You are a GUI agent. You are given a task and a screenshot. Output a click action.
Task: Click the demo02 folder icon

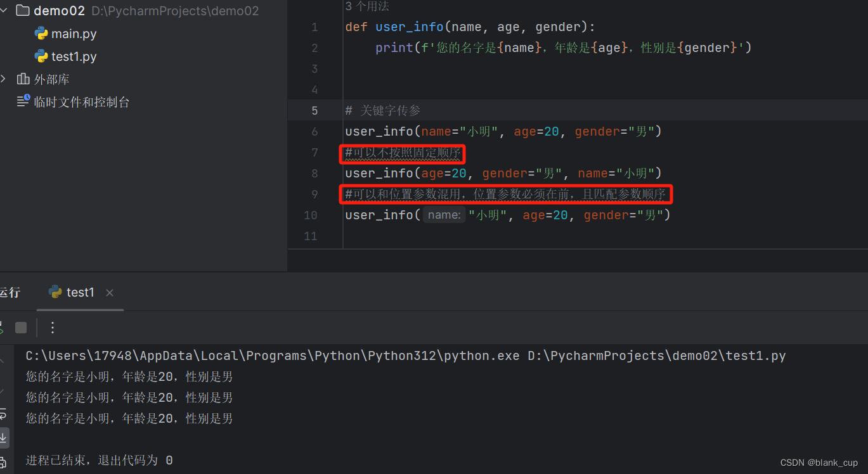(x=22, y=10)
